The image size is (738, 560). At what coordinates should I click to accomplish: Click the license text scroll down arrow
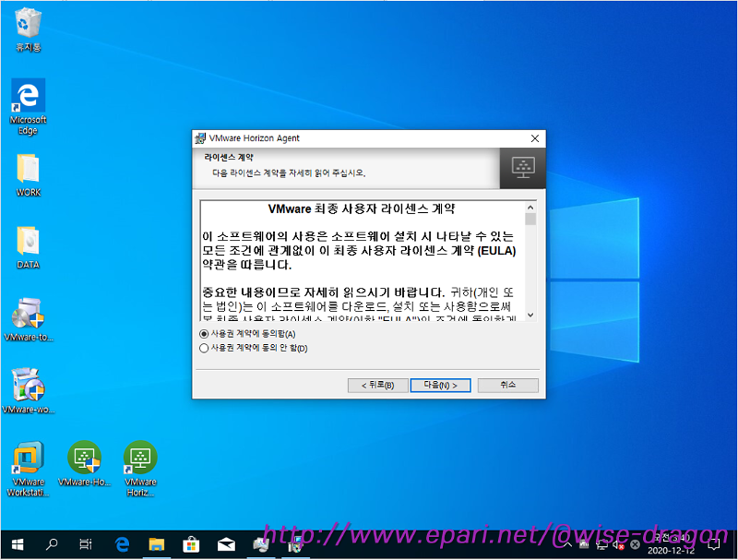pyautogui.click(x=530, y=315)
